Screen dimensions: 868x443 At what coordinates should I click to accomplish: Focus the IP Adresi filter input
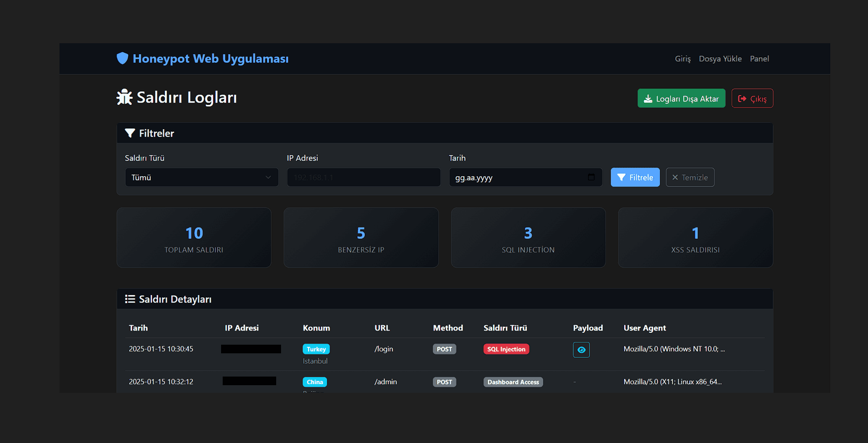pos(364,177)
